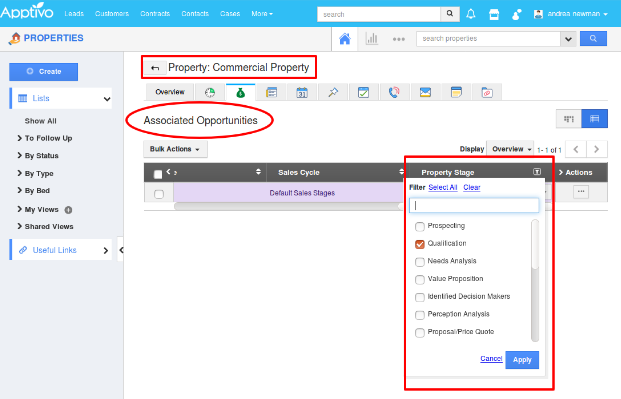Image resolution: width=621 pixels, height=399 pixels.
Task: Apply the Property Stage filter
Action: point(522,360)
